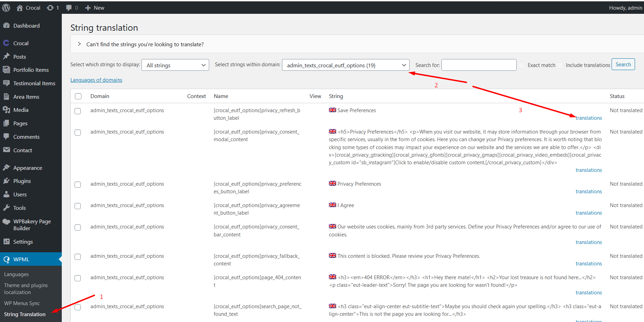644x322 pixels.
Task: Open the WPML menu label
Action: pyautogui.click(x=21, y=260)
